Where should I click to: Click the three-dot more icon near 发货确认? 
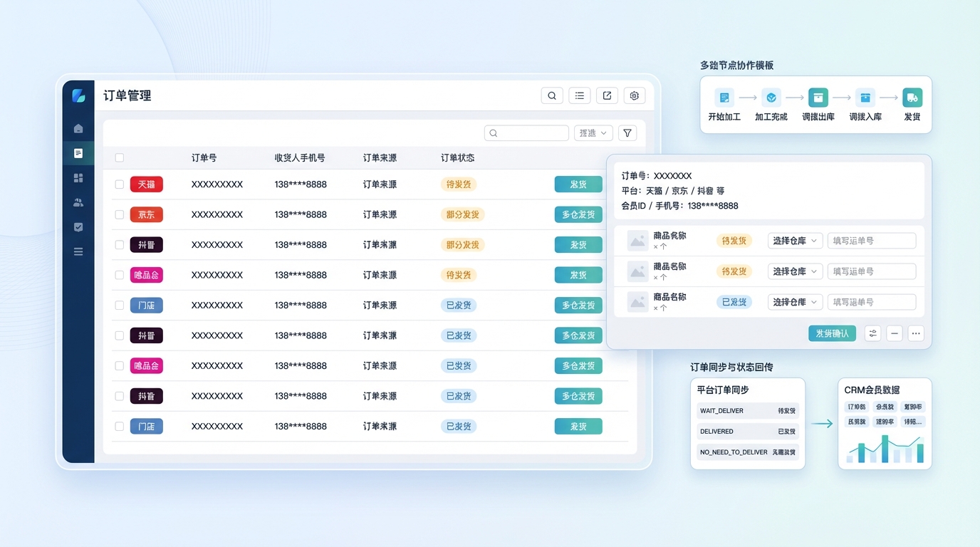coord(916,333)
